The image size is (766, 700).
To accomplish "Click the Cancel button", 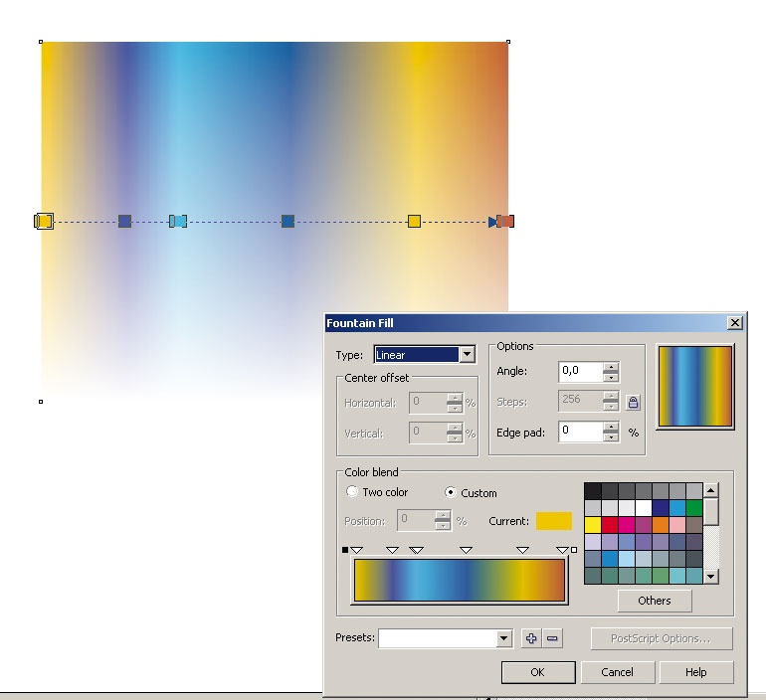I will (x=618, y=672).
